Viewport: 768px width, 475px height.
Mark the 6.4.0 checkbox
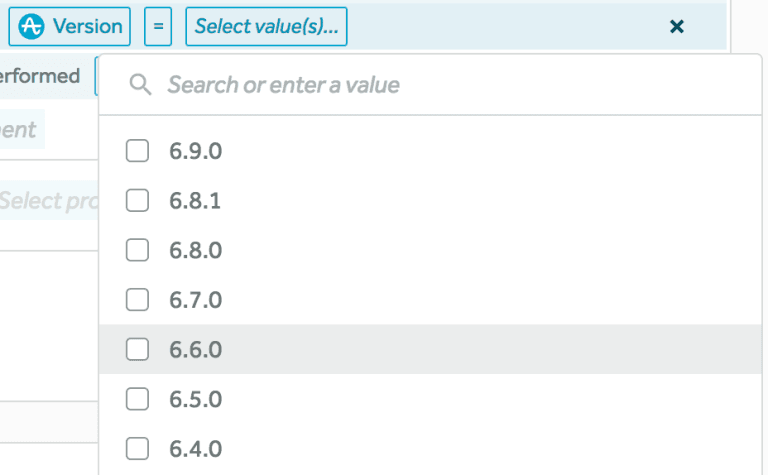point(137,448)
